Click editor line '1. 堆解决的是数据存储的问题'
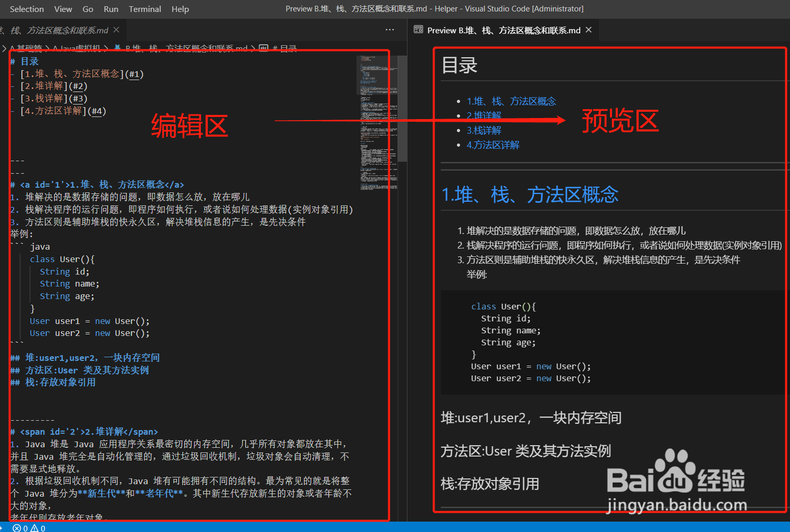790x532 pixels. point(130,197)
